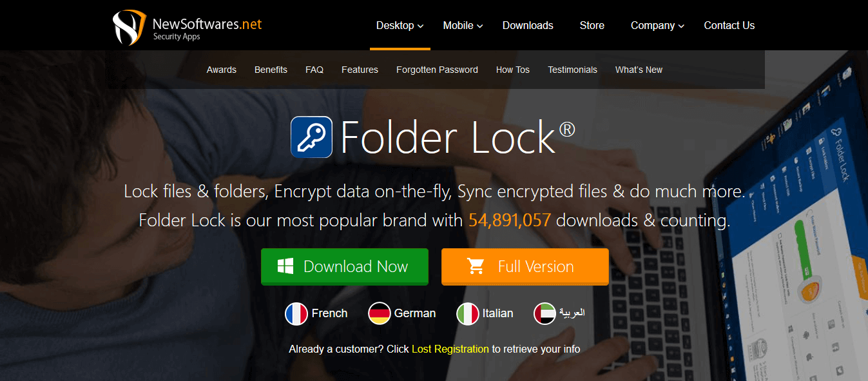Select the Italian flag icon
868x381 pixels.
[x=468, y=314]
